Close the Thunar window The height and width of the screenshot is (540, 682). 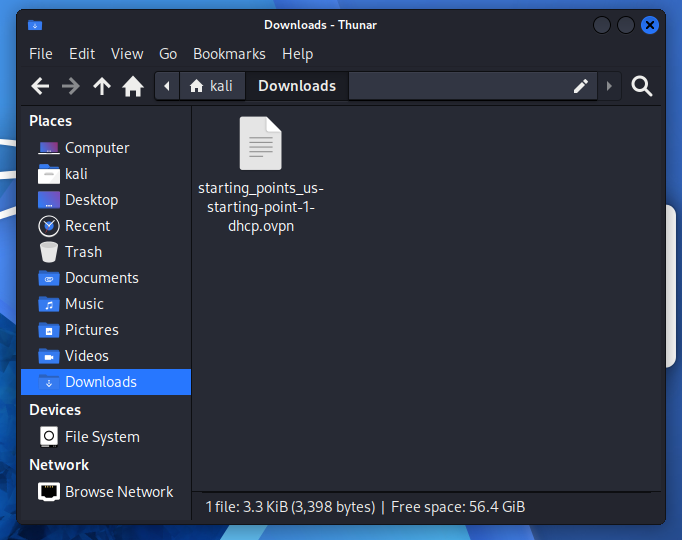point(649,25)
